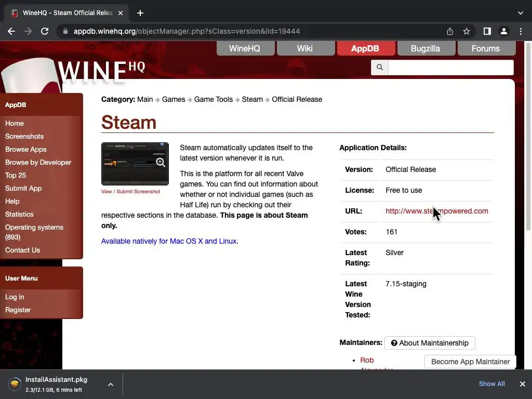Viewport: 532px width, 399px height.
Task: Click zoom magnifier on screenshot thumbnail
Action: coord(161,162)
